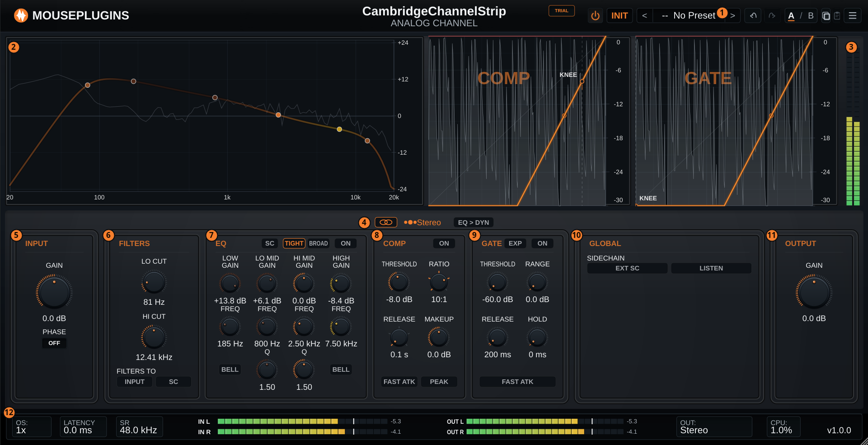Adjust the EQ LOW GAIN knob
The width and height of the screenshot is (868, 445).
tap(230, 284)
